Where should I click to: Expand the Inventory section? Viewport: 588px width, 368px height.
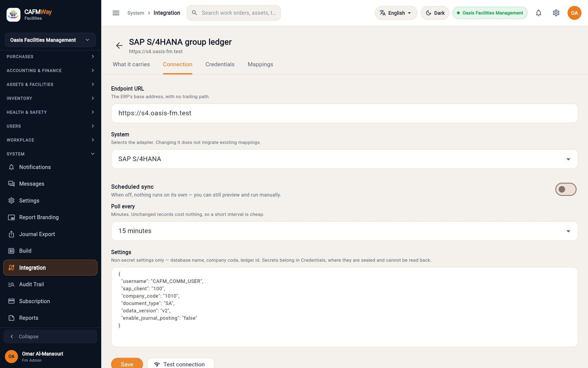50,98
